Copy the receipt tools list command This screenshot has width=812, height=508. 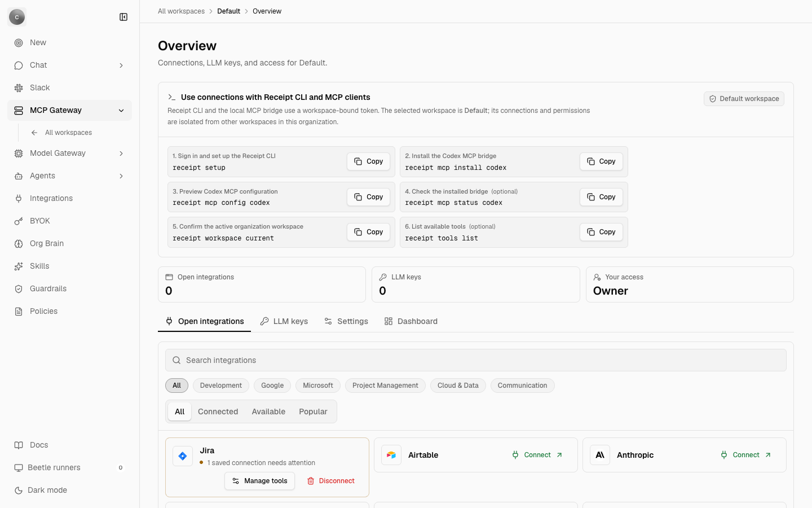(x=601, y=232)
